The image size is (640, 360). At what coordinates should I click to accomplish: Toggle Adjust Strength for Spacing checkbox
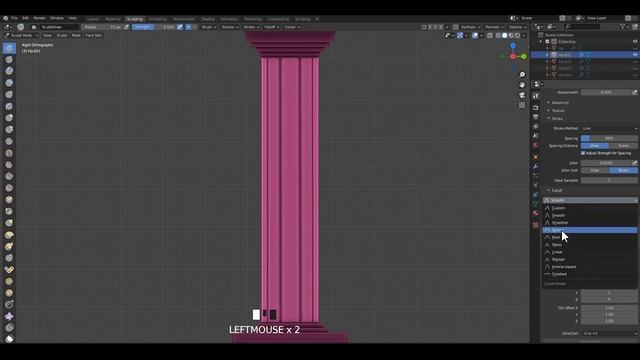tap(583, 153)
